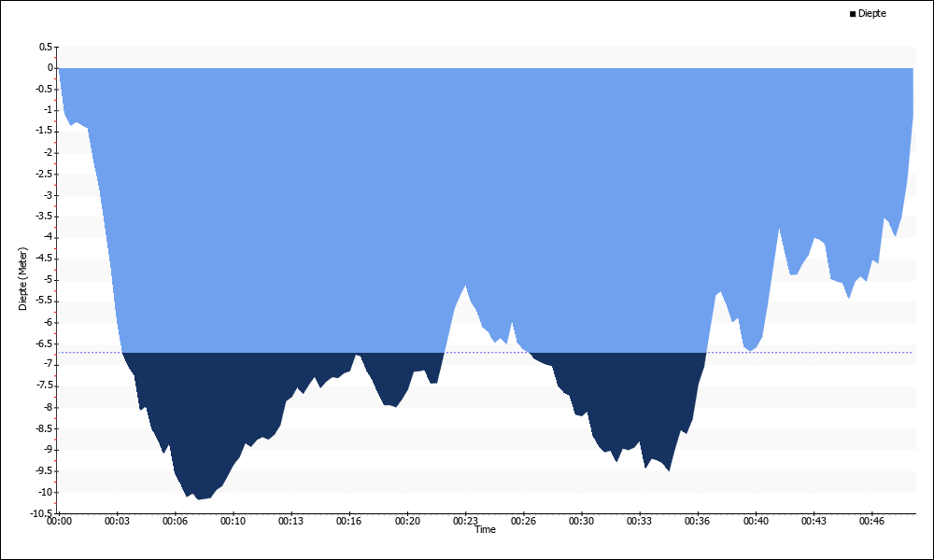The height and width of the screenshot is (560, 934).
Task: Click the -2.5 depth axis label
Action: tap(45, 174)
